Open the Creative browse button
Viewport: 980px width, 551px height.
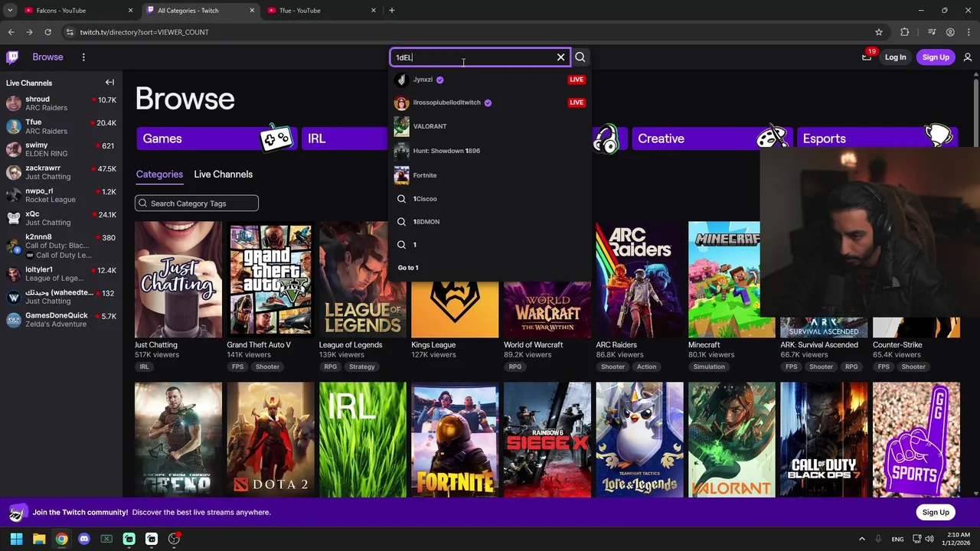coord(712,139)
